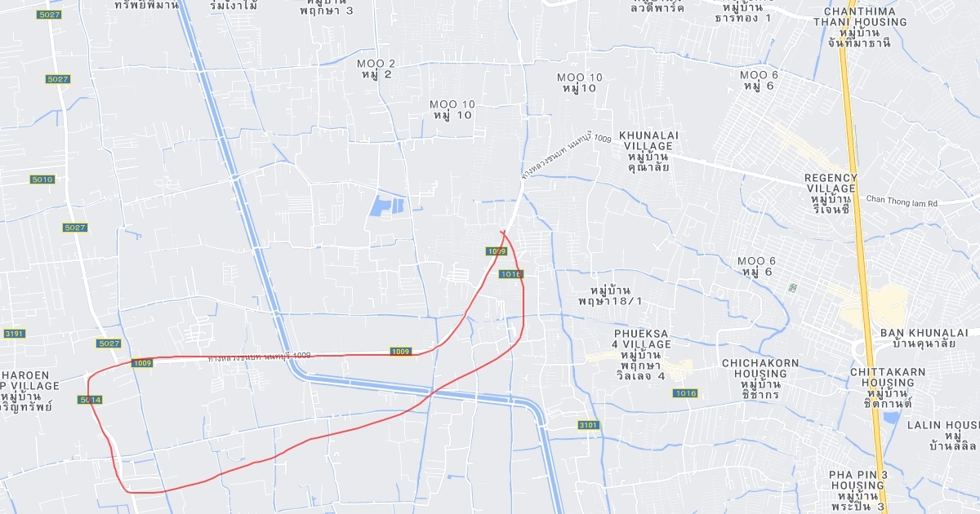Select the REGENCY VILLAGE place label
The height and width of the screenshot is (514, 980).
831,194
